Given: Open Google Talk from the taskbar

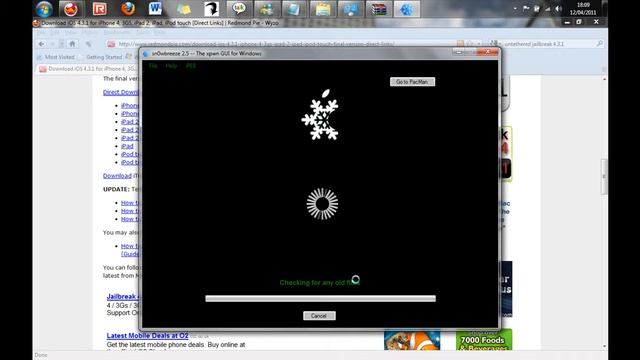Looking at the screenshot, I should (239, 9).
